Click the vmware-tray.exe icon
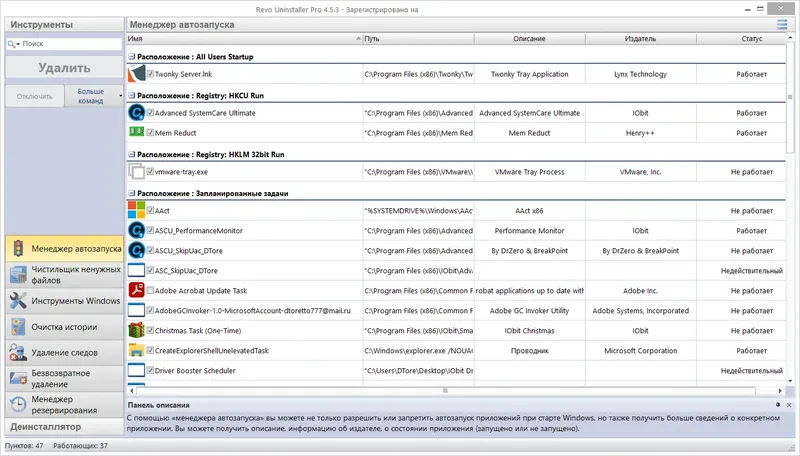 click(x=136, y=172)
